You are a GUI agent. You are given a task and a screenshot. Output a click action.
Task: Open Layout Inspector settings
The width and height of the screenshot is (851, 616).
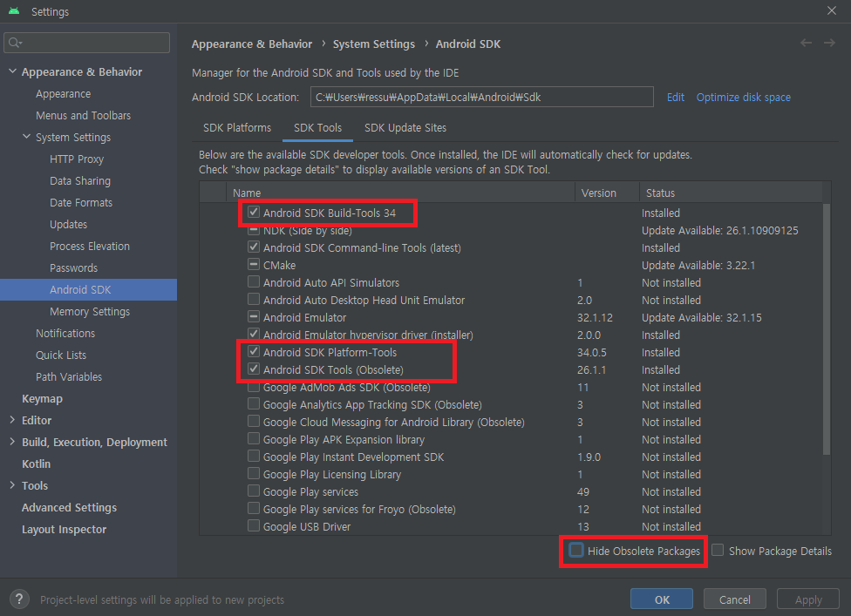click(64, 529)
